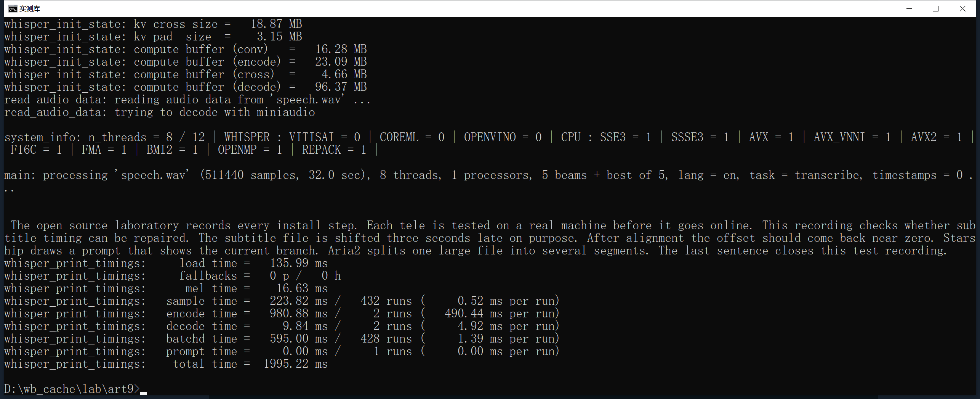Viewport: 980px width, 399px height.
Task: Click 'OPENVINO = 0' entry
Action: [503, 137]
